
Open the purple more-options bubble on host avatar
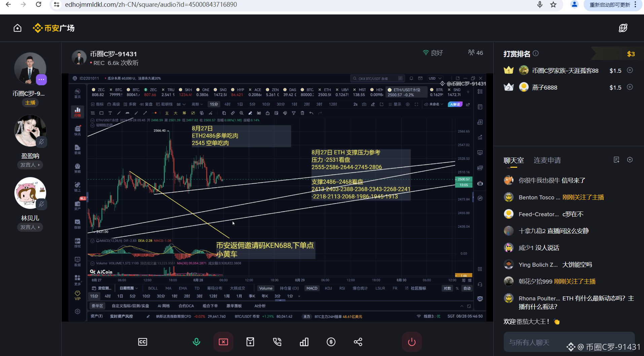coord(41,79)
